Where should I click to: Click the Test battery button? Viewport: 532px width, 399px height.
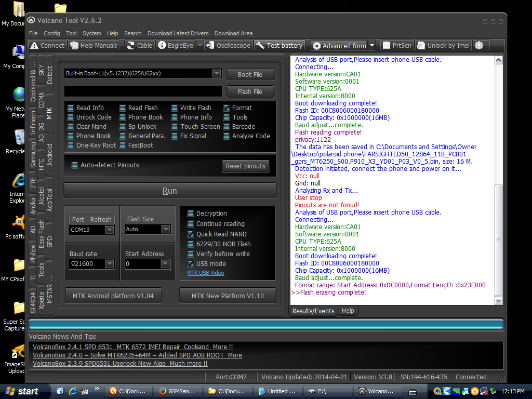click(279, 46)
